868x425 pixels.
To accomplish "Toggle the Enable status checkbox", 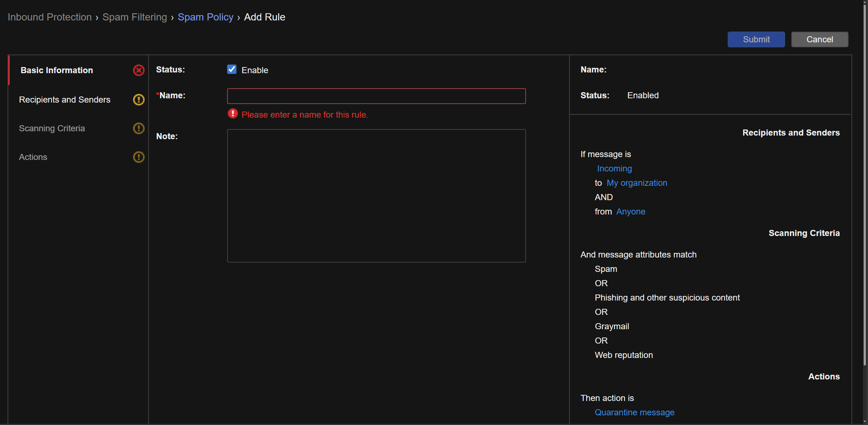I will coord(232,70).
